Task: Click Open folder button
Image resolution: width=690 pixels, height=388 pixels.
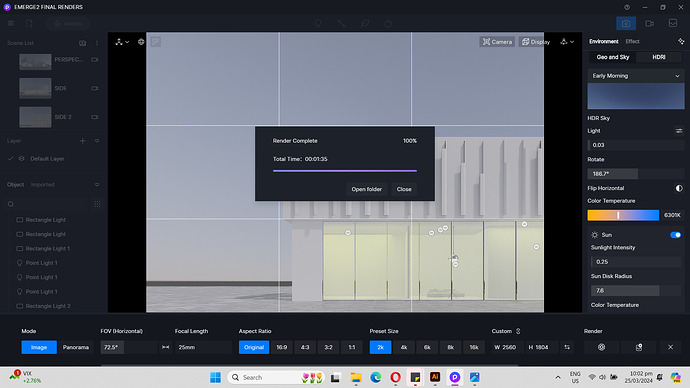Action: [x=367, y=189]
